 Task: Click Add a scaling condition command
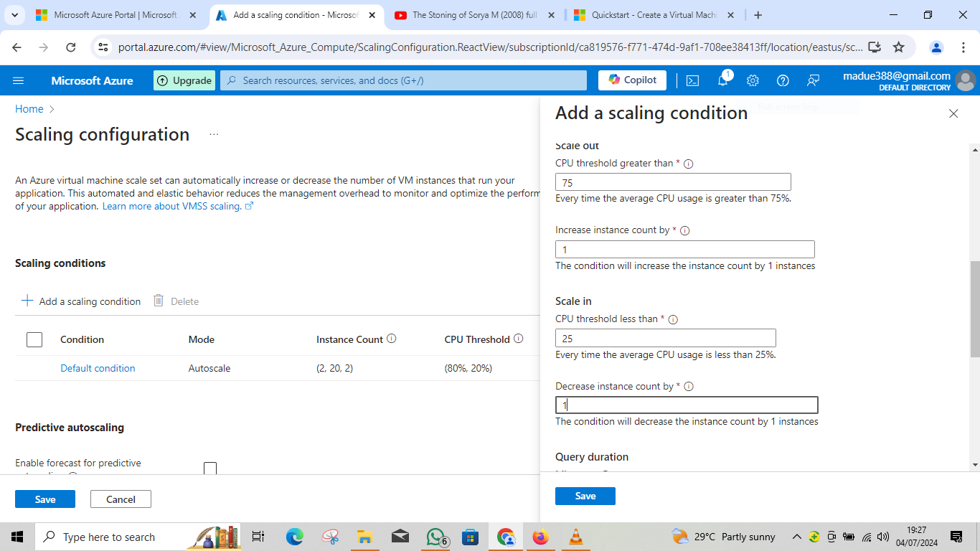point(81,301)
